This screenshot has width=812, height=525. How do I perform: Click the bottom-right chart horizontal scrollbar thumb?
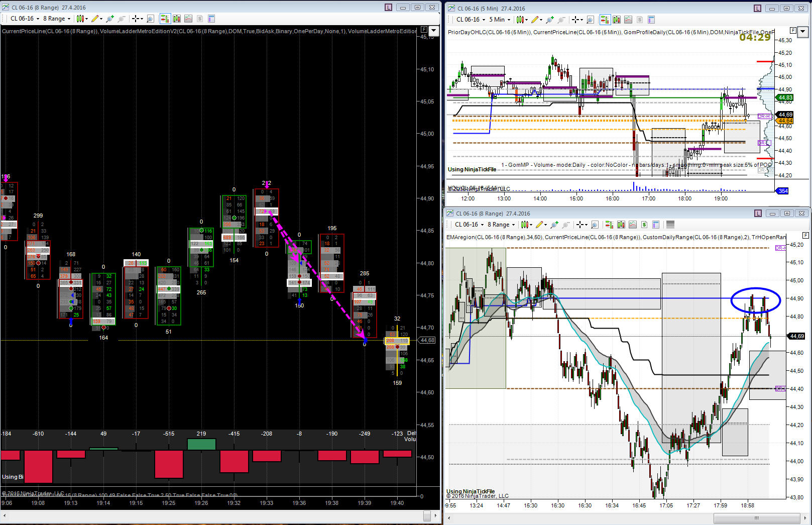click(x=756, y=518)
